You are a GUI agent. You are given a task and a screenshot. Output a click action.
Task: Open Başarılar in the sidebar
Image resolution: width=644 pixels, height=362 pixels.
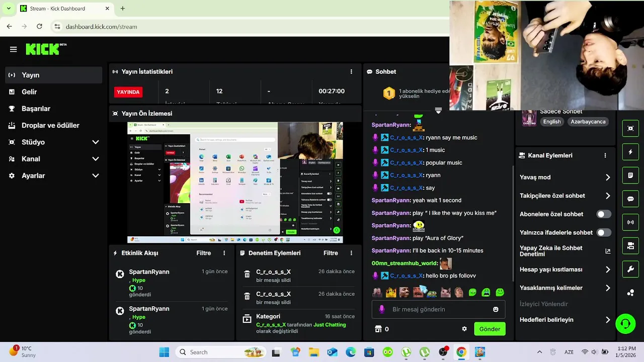point(53,109)
